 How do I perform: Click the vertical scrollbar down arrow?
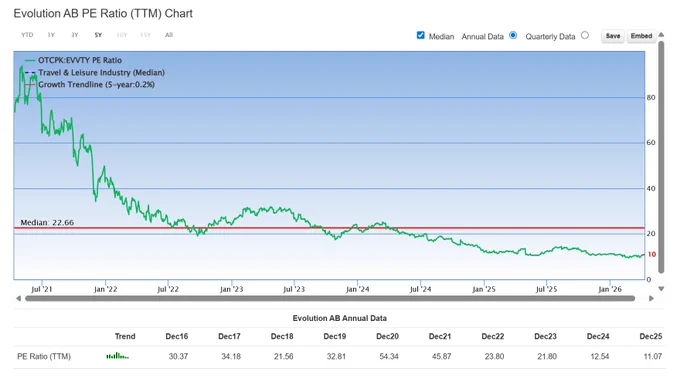coord(661,289)
